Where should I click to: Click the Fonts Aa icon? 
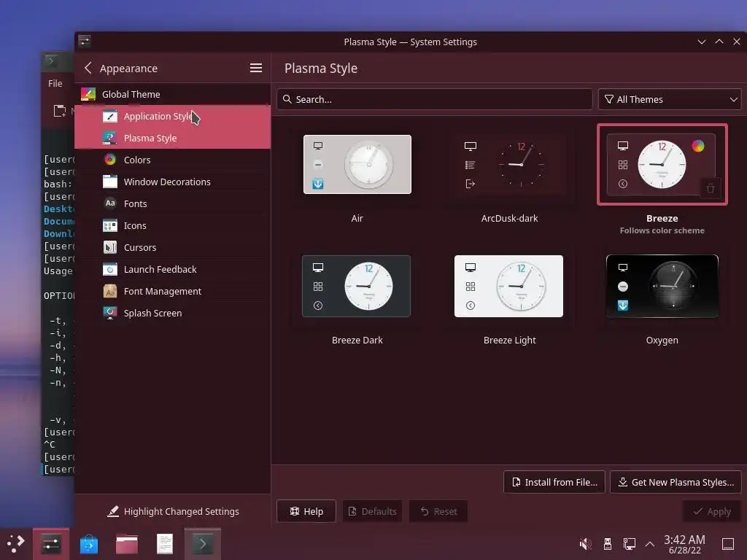click(110, 203)
